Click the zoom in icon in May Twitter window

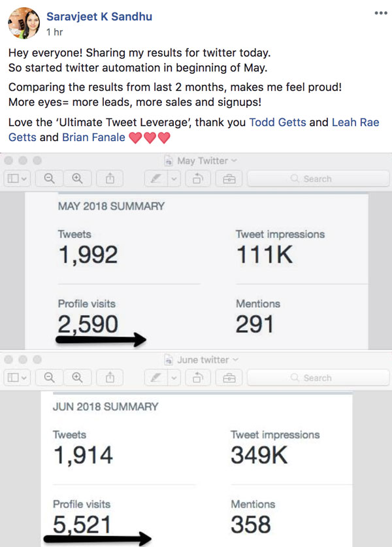pos(78,178)
